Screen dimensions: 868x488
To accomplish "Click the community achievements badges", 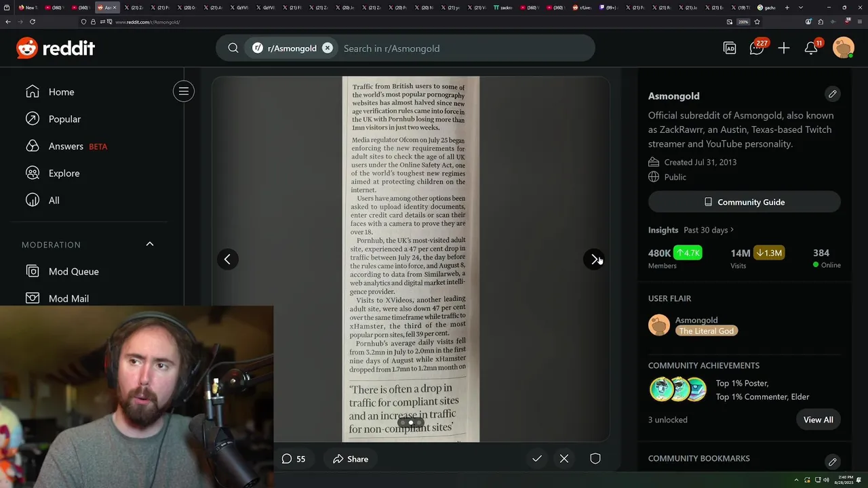I will point(678,390).
